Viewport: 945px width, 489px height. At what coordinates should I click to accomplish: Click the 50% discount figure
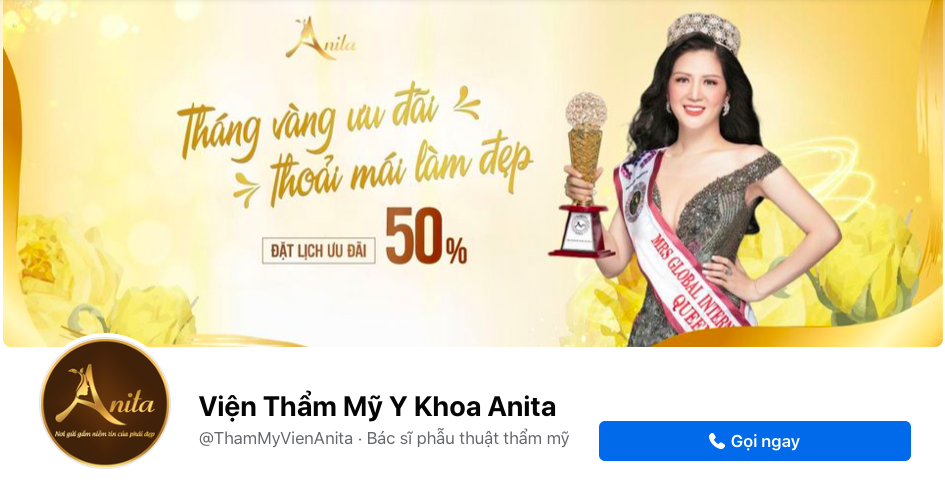(426, 238)
